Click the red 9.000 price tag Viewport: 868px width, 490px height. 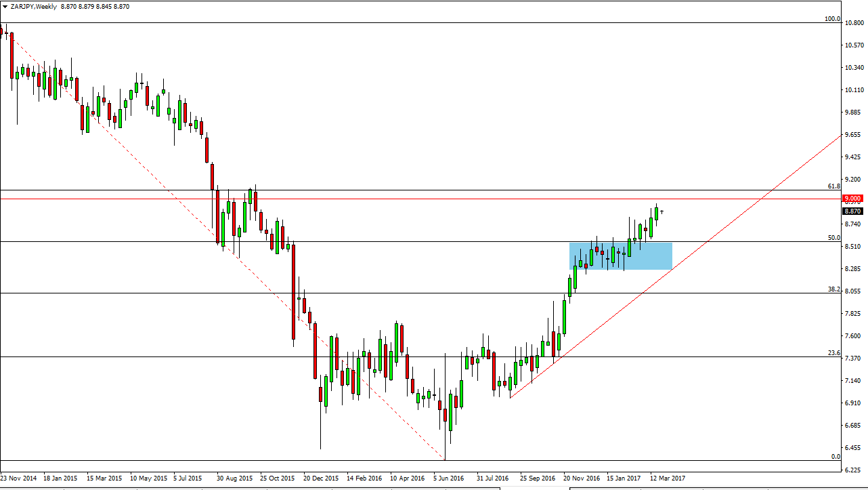(x=852, y=198)
